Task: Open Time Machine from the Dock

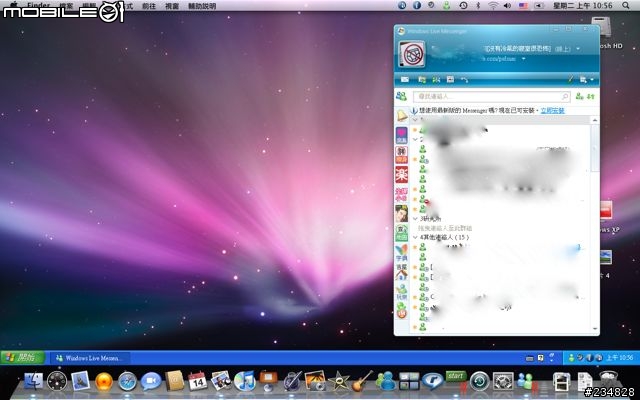Action: (480, 382)
